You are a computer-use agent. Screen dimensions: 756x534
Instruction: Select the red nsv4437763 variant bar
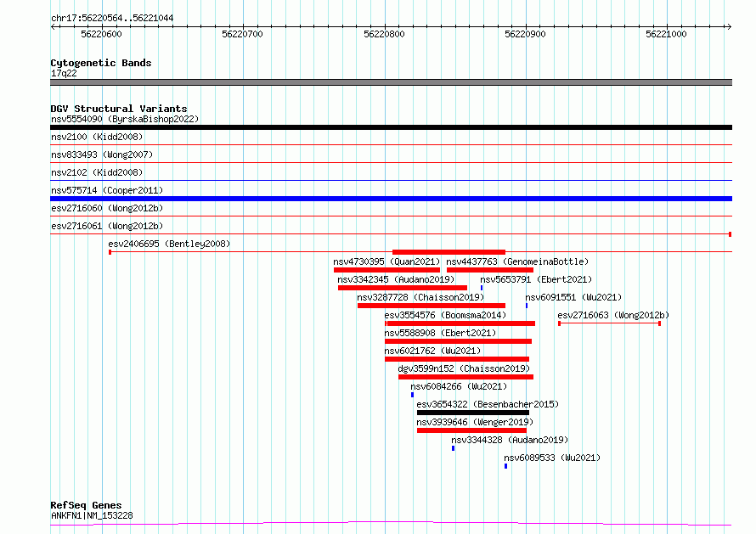[x=490, y=270]
